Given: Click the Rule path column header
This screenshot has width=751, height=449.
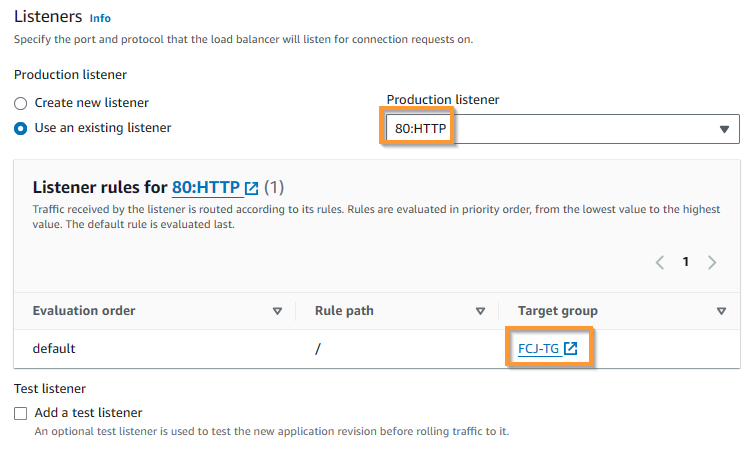Looking at the screenshot, I should pyautogui.click(x=344, y=311).
